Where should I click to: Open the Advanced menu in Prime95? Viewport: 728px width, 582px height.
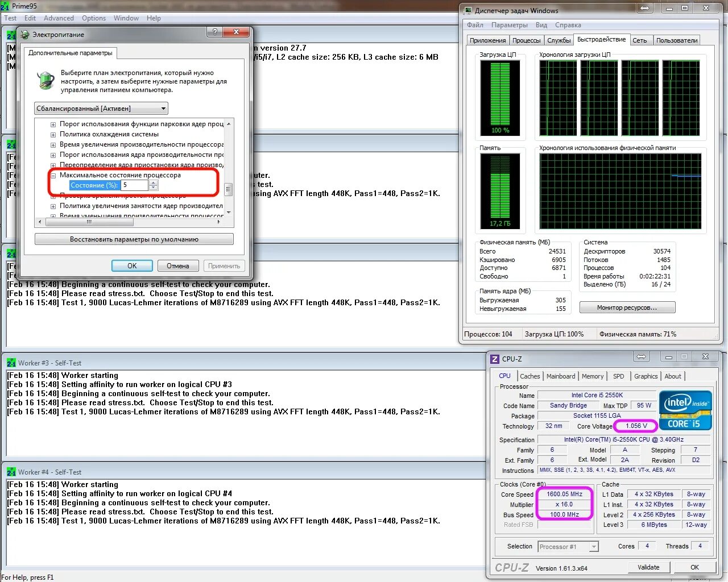(59, 18)
